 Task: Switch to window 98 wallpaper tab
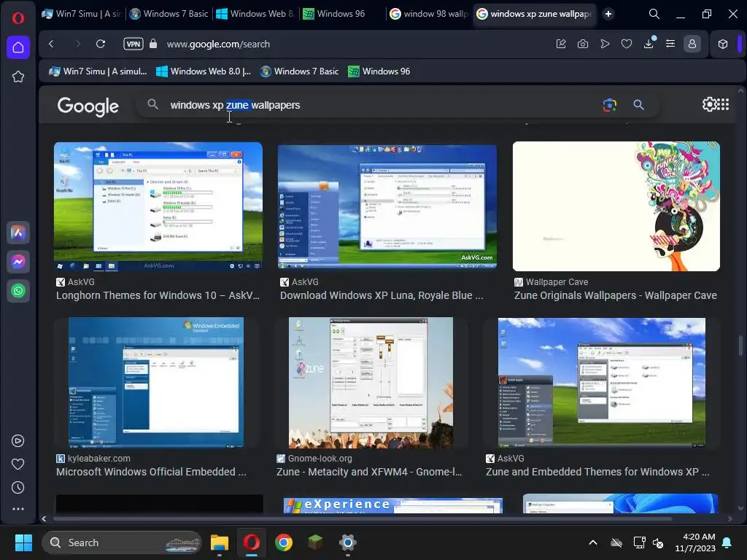428,14
